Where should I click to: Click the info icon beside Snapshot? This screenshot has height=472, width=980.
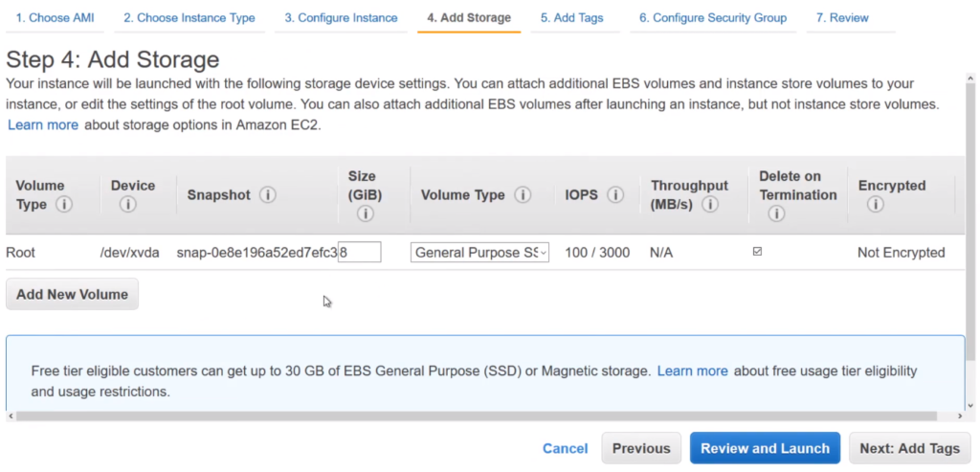[x=268, y=195]
